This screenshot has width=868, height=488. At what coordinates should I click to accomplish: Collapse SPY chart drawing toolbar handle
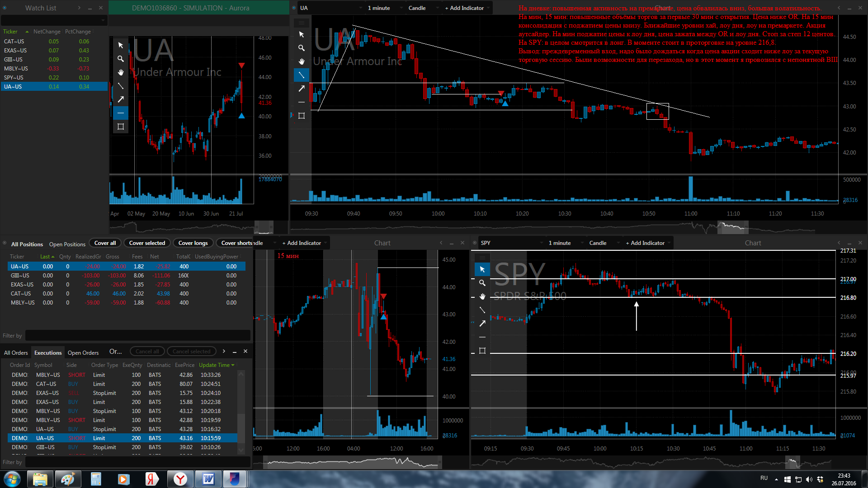482,258
